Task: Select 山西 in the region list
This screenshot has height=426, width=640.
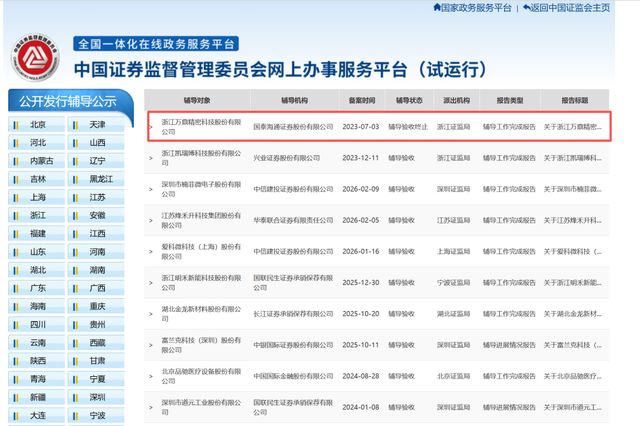Action: (96, 143)
